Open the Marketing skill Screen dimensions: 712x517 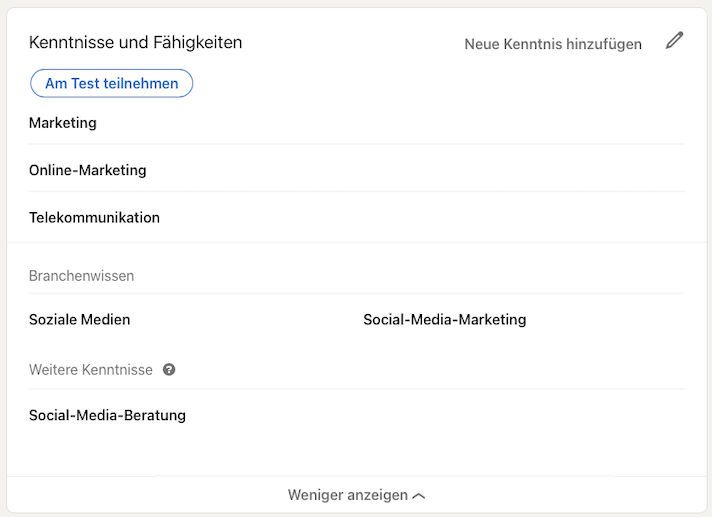click(63, 123)
